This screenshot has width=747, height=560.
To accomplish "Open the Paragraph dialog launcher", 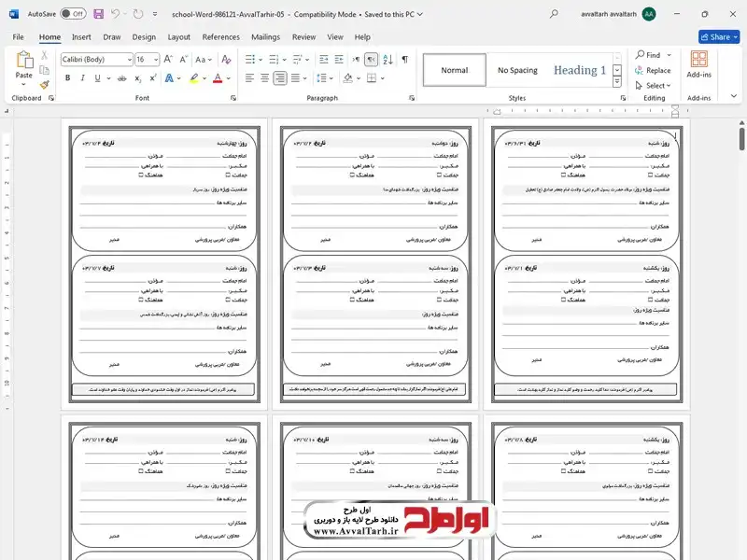I will [412, 98].
